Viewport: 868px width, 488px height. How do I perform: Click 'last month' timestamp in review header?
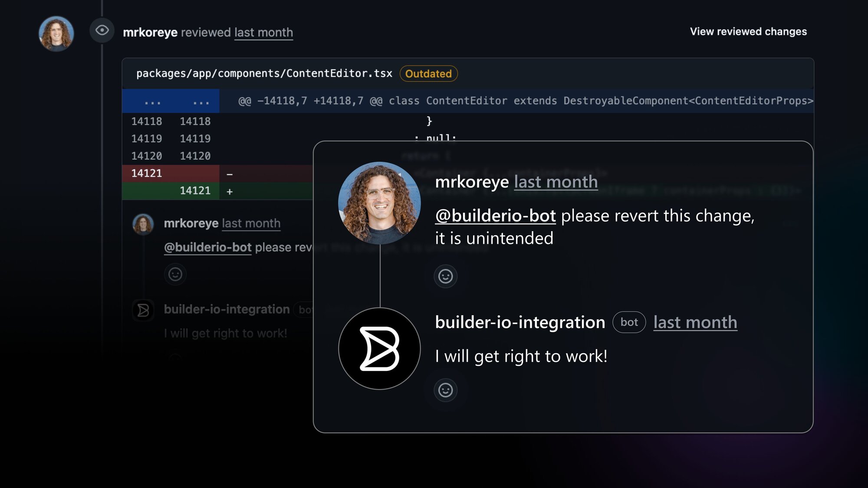(x=263, y=33)
